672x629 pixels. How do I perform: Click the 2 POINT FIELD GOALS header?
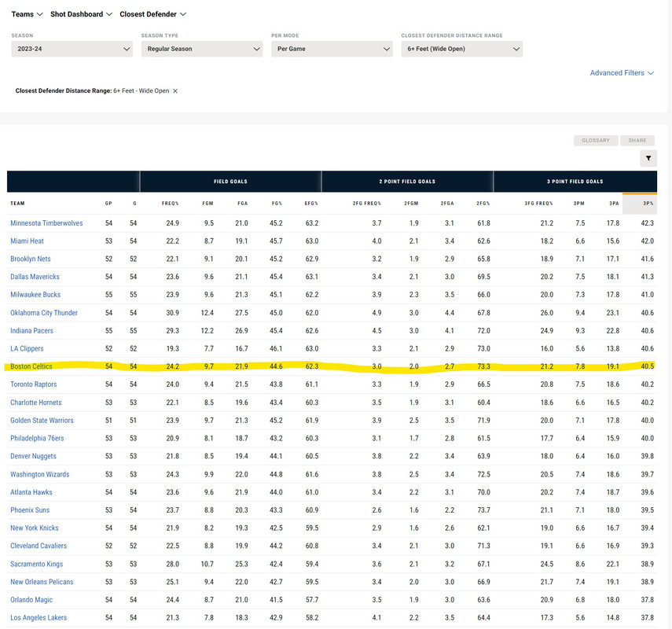coord(407,182)
